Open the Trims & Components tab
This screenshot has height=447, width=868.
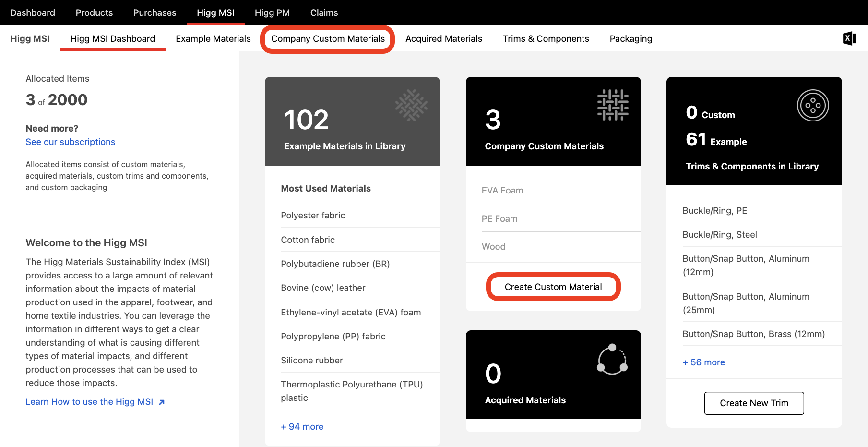(x=546, y=38)
